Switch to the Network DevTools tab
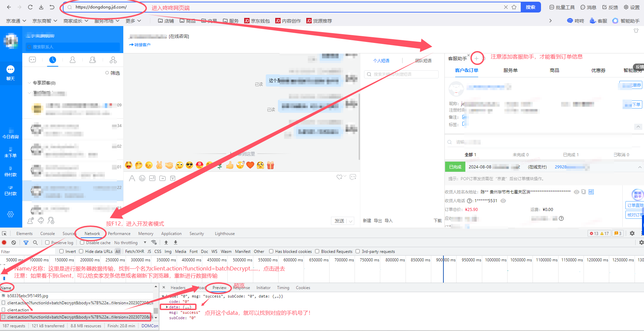This screenshot has height=331, width=644. coord(92,234)
